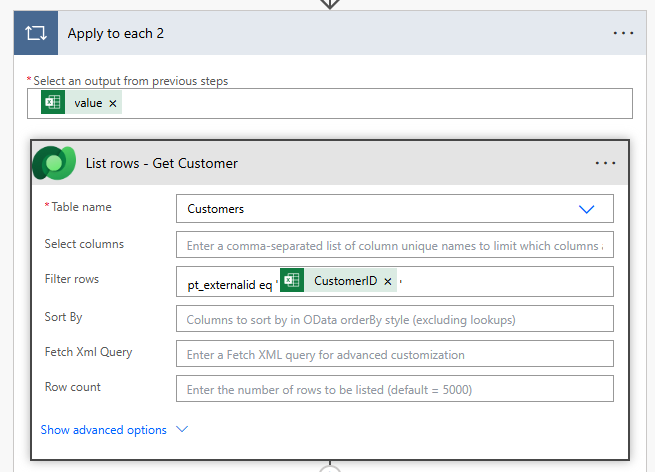
Task: Click the Show advanced options link
Action: pos(104,429)
